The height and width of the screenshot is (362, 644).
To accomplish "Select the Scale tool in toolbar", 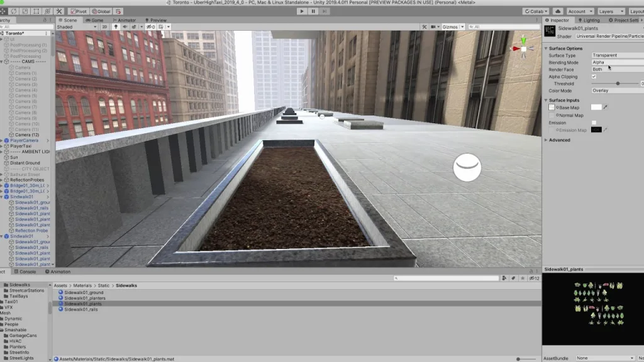I will 25,11.
